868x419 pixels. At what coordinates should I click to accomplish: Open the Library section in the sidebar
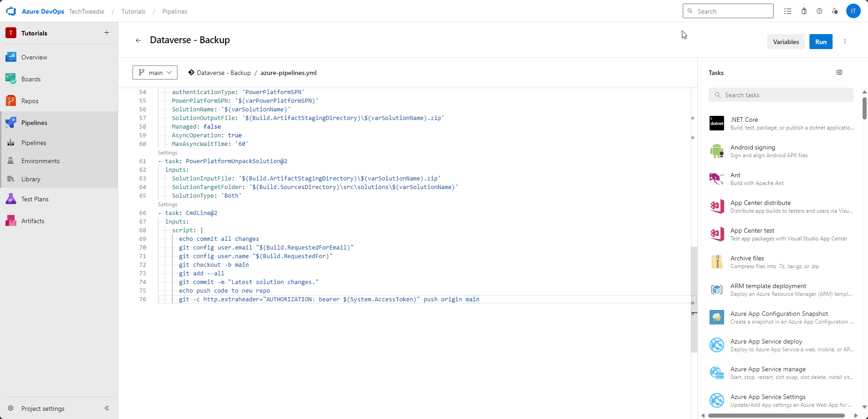click(x=31, y=179)
